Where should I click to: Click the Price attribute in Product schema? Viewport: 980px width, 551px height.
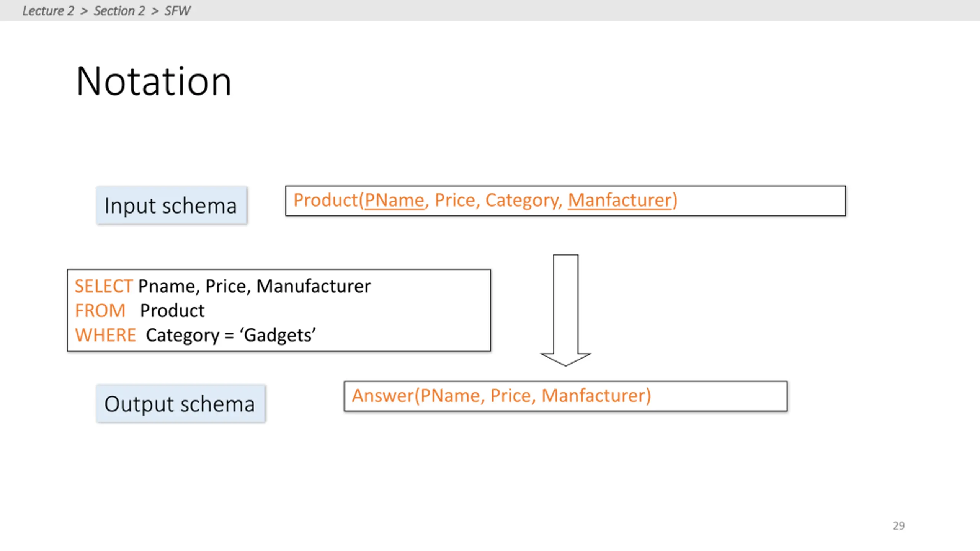click(455, 200)
